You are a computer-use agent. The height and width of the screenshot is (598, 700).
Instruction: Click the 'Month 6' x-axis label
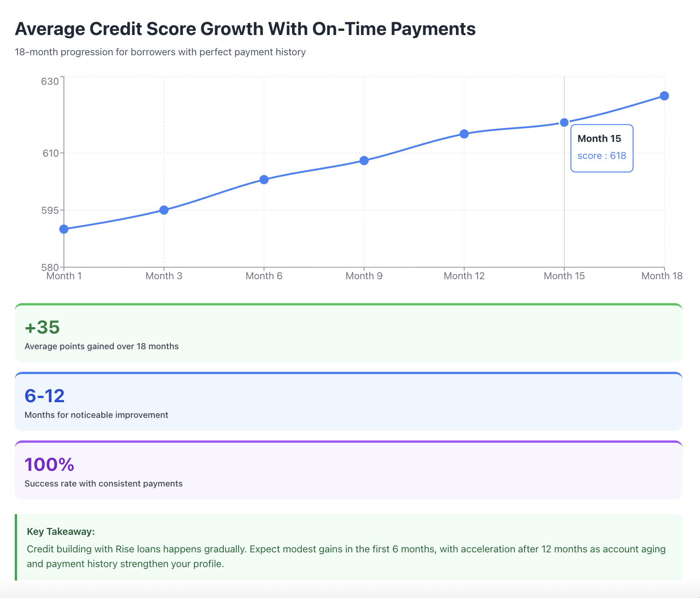tap(264, 276)
